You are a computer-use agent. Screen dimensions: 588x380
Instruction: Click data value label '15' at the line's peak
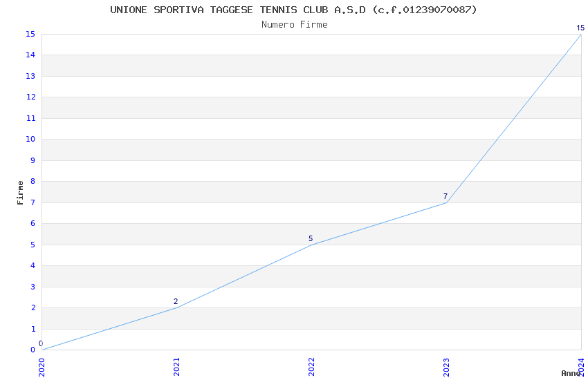coord(580,28)
